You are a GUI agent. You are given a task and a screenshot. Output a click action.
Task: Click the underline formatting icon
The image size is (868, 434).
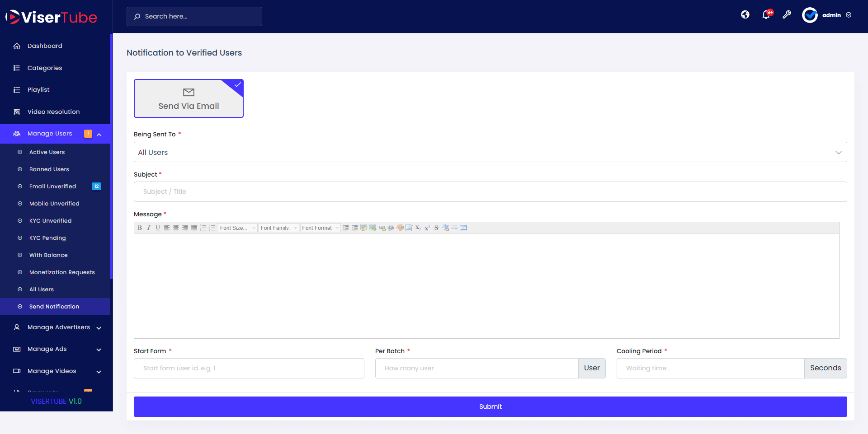point(158,228)
